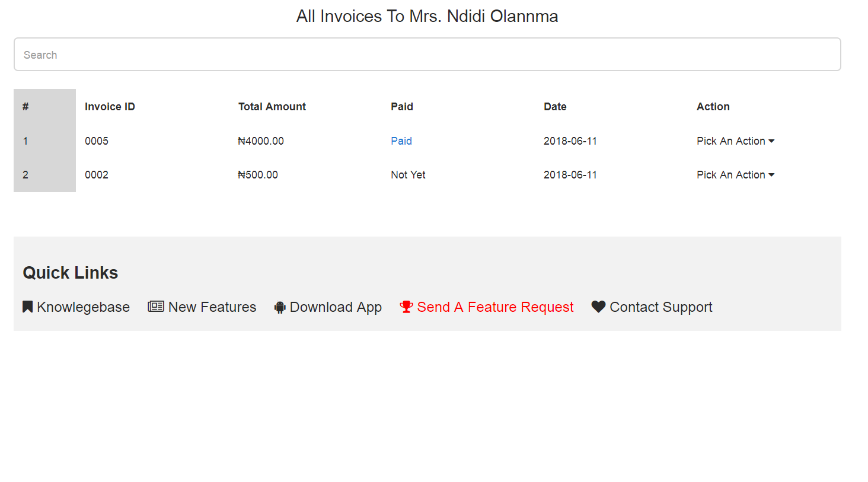The image size is (868, 482).
Task: Click the heart icon beside Contact Support
Action: [598, 307]
